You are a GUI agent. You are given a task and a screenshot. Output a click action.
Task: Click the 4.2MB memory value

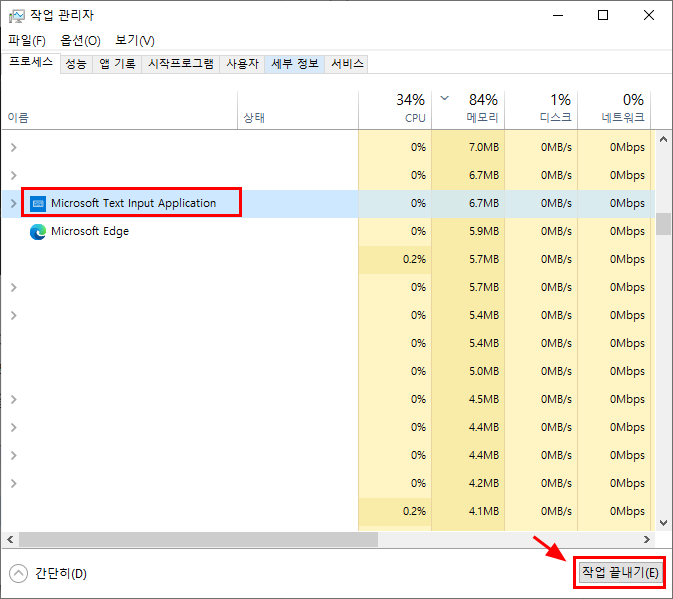coord(484,483)
